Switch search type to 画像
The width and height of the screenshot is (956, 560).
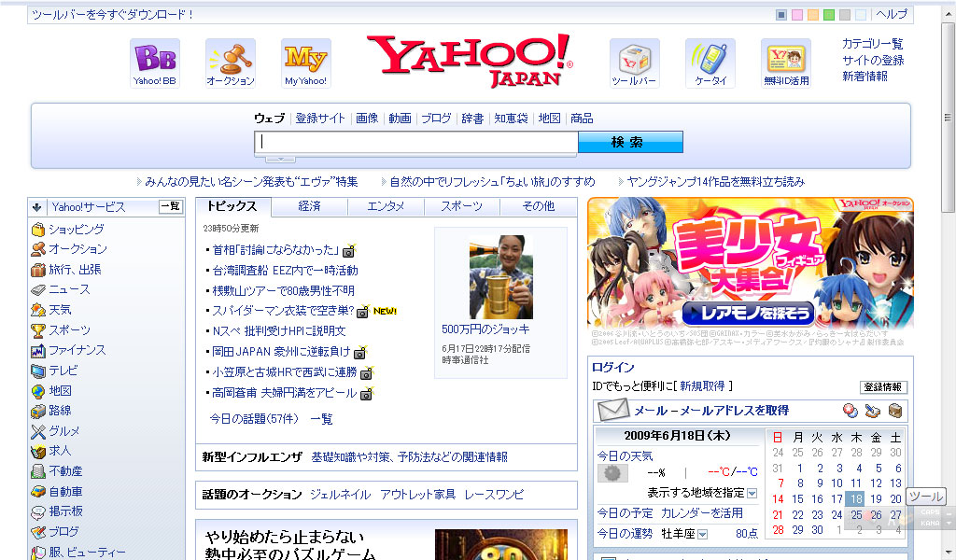click(x=367, y=119)
